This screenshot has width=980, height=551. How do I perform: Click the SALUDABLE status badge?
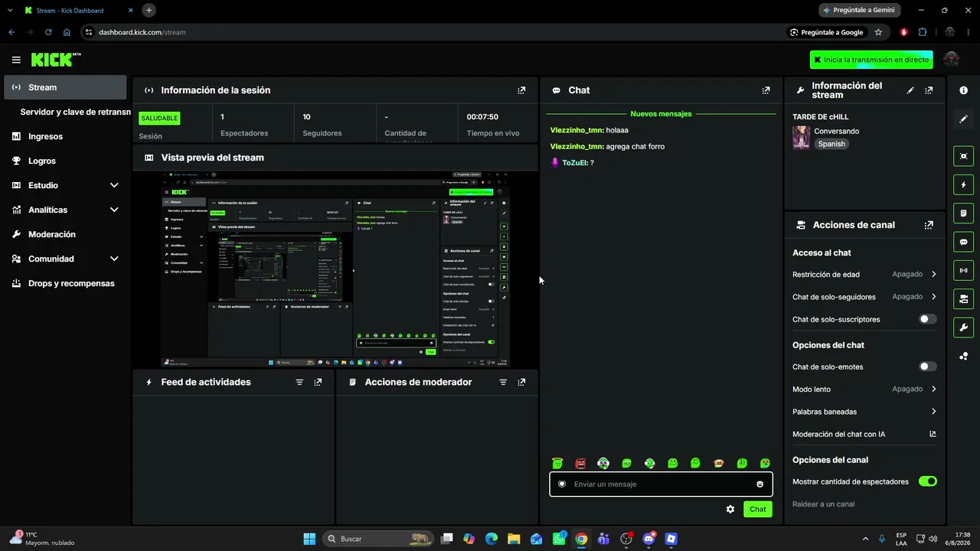159,118
